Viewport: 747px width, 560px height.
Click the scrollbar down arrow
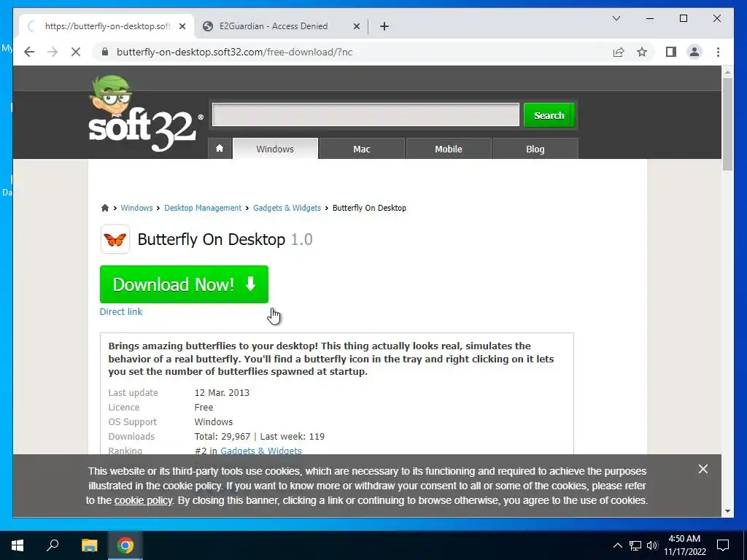coord(727,511)
